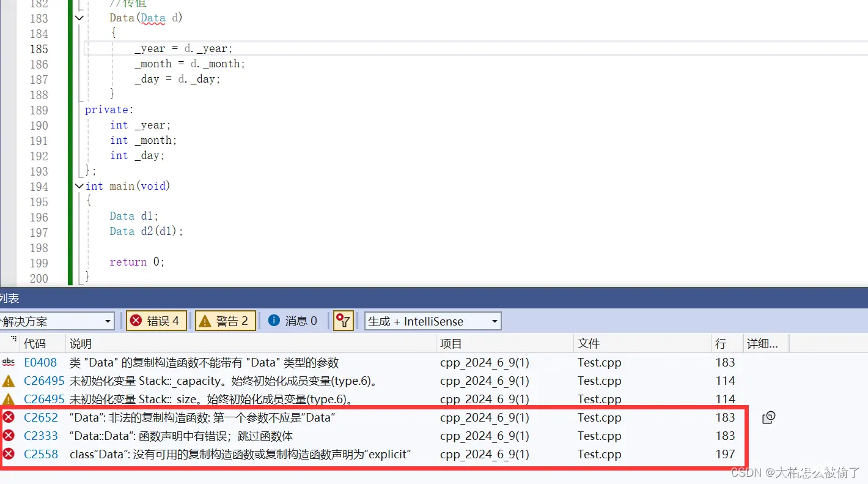868x484 pixels.
Task: Select the E0408 description about 复制构造函数
Action: point(204,362)
